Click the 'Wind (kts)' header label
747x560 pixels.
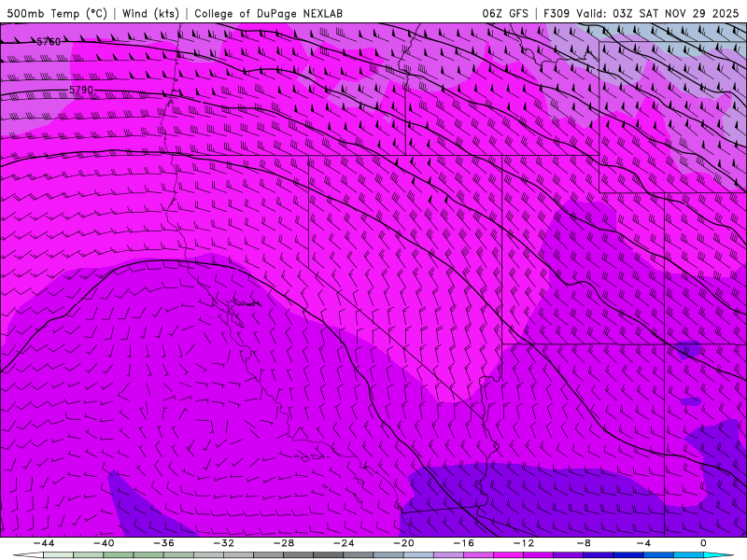click(150, 13)
